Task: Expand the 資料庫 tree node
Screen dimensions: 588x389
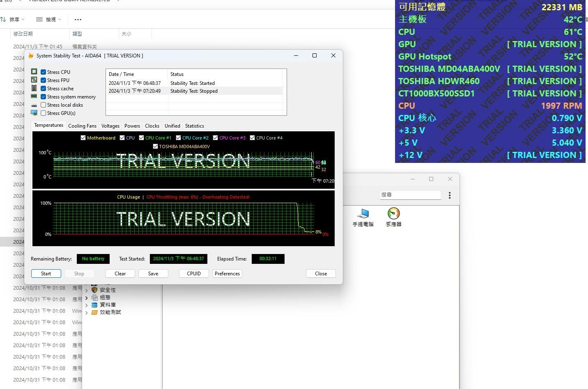Action: tap(86, 305)
